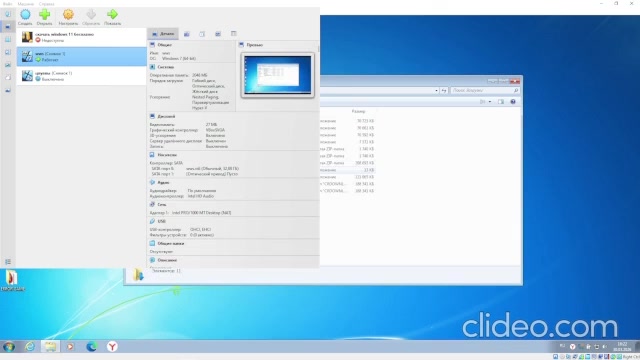Open the Yandex browser icon in the taskbar
640x360 pixels.
[x=112, y=347]
